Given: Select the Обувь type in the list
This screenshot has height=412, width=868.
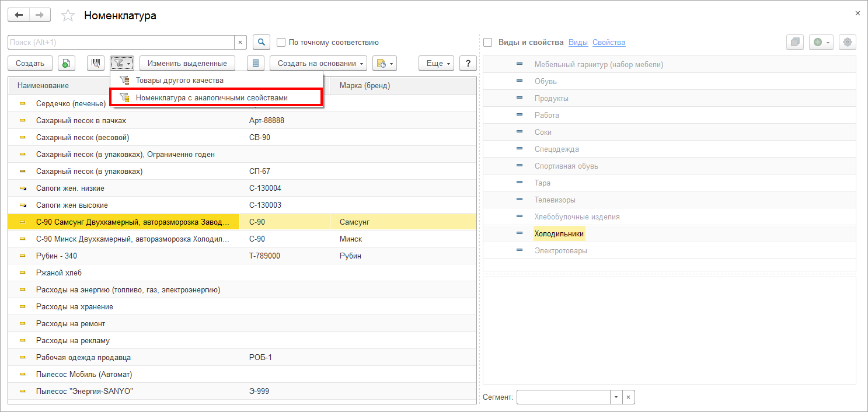Looking at the screenshot, I should pos(546,81).
